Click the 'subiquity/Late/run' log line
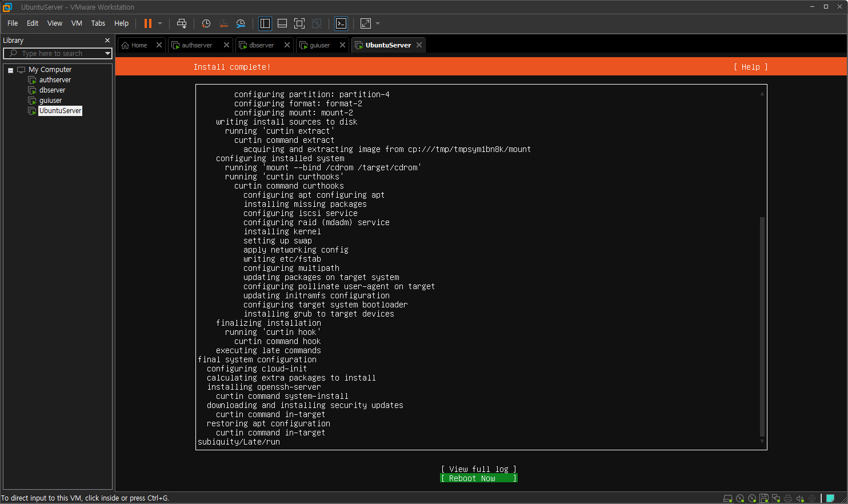This screenshot has height=504, width=848. pyautogui.click(x=239, y=442)
